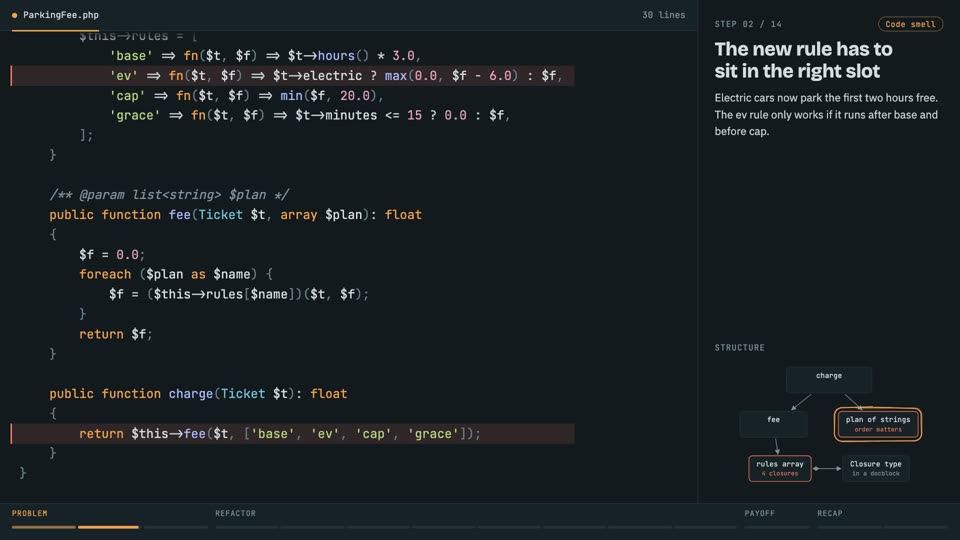960x540 pixels.
Task: Click the "foreach ($plan as $name)" line
Action: [x=176, y=274]
